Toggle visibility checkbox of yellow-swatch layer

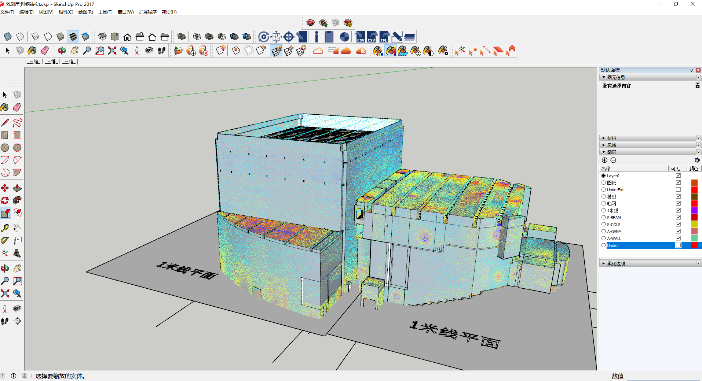click(x=678, y=224)
